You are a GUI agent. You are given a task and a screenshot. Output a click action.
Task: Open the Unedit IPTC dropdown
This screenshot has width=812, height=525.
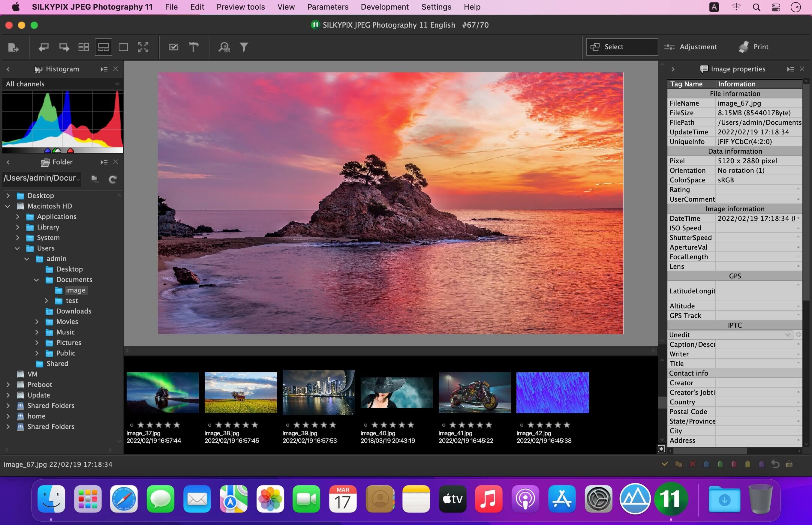tap(729, 335)
